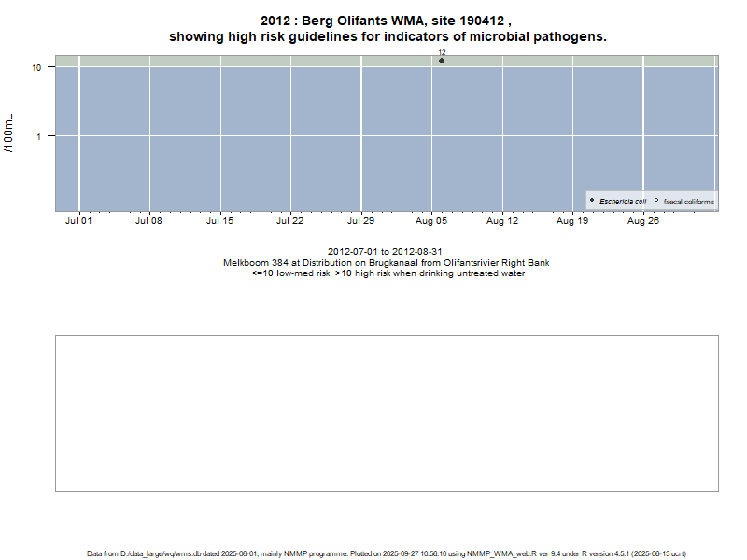Click the Aug 19 axis label
747x560 pixels.
572,222
